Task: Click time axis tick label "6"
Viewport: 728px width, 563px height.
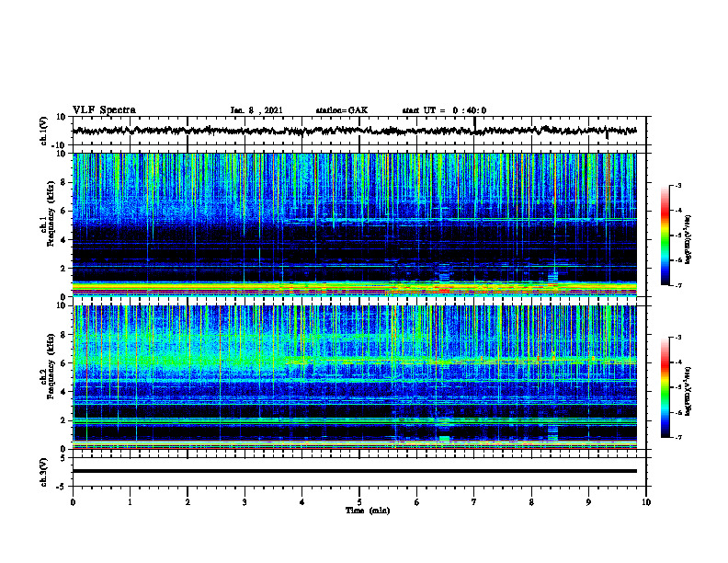Action: tap(417, 502)
